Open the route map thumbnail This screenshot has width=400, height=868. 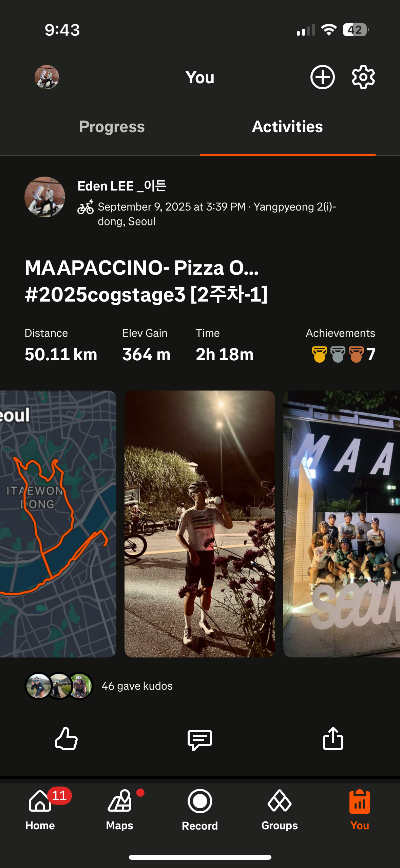[58, 524]
